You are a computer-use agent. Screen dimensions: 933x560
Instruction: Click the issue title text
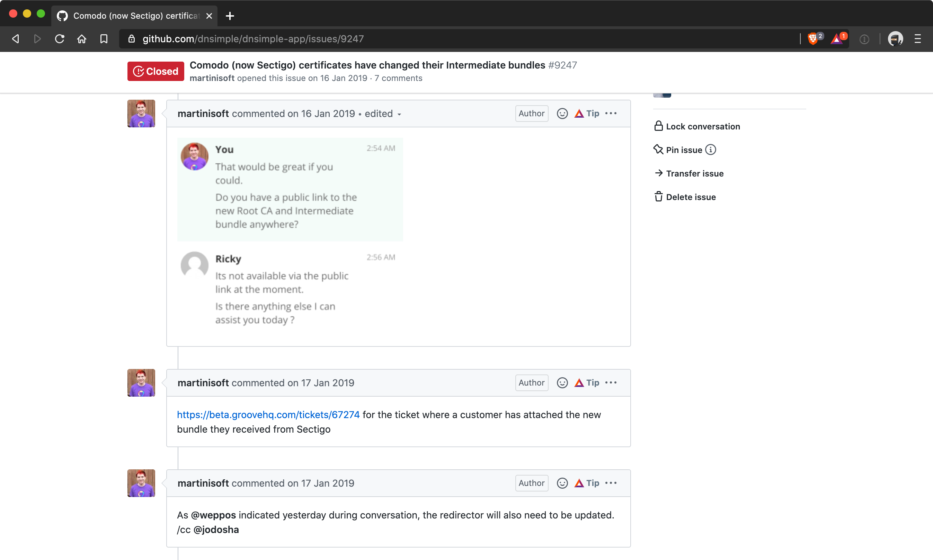click(x=367, y=65)
